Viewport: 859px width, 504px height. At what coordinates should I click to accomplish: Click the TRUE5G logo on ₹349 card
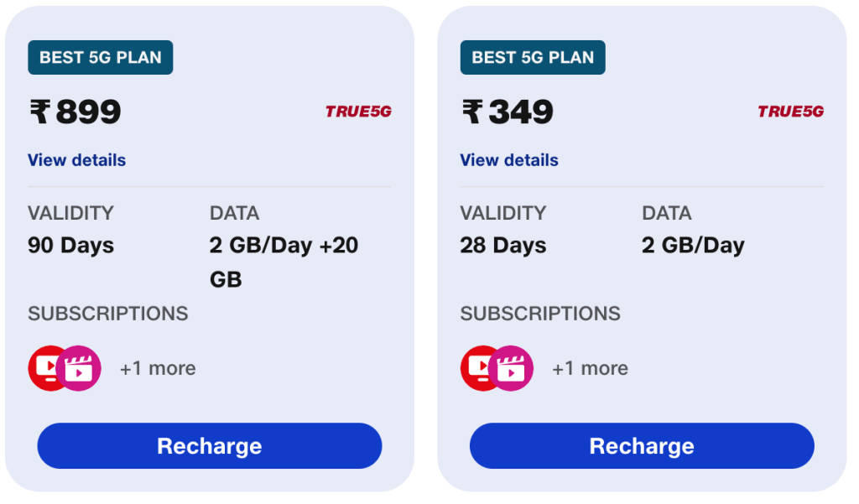point(791,112)
